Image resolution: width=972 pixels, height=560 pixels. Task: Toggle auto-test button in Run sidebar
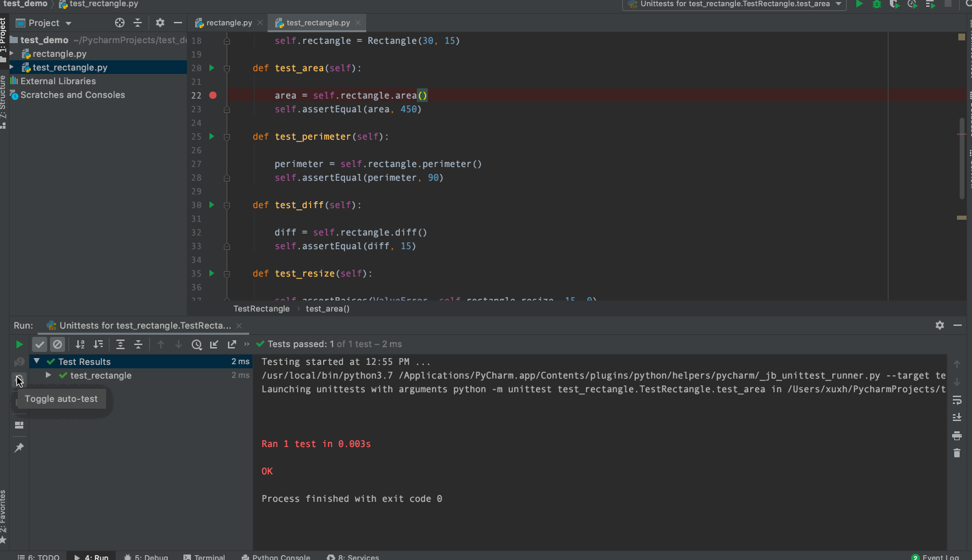pos(19,380)
